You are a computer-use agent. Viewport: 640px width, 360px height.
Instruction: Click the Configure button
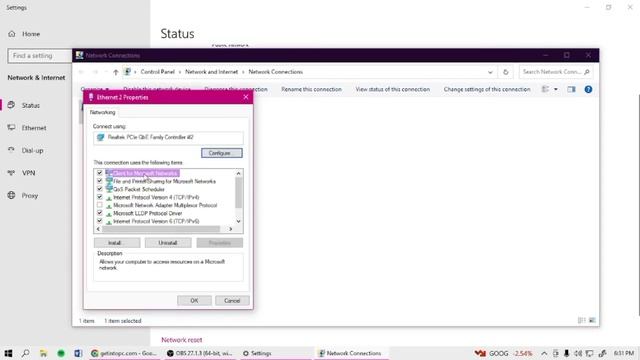pyautogui.click(x=222, y=153)
